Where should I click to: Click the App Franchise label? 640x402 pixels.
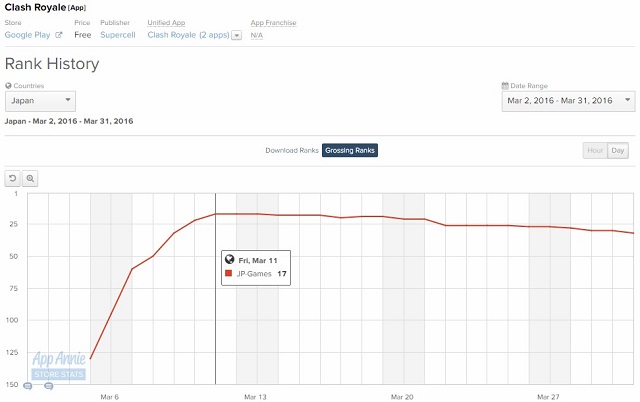[x=273, y=23]
